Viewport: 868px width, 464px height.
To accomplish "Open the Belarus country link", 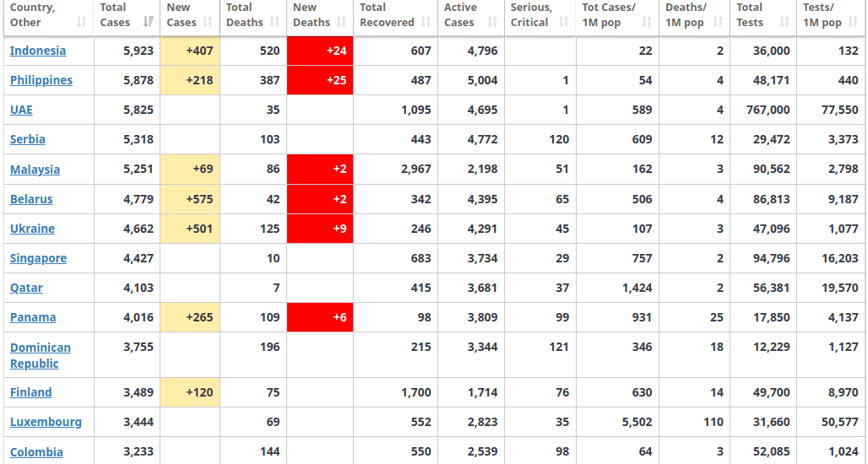I will click(31, 199).
